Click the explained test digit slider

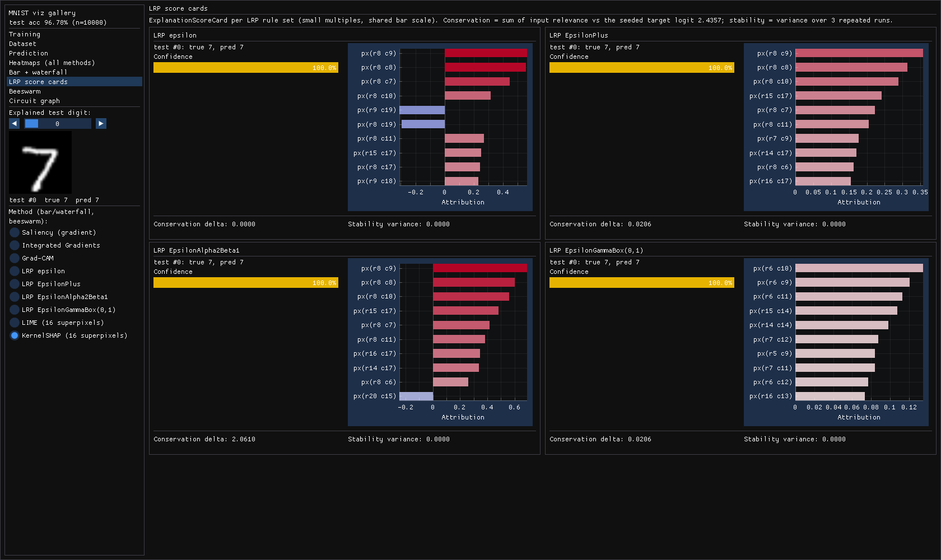tap(58, 124)
